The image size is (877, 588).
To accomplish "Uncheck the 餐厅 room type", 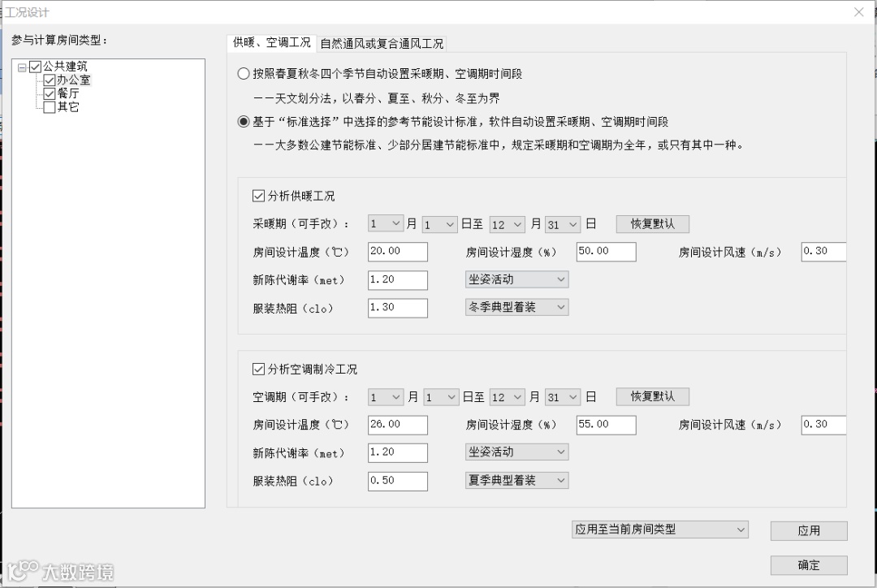I will click(x=51, y=93).
